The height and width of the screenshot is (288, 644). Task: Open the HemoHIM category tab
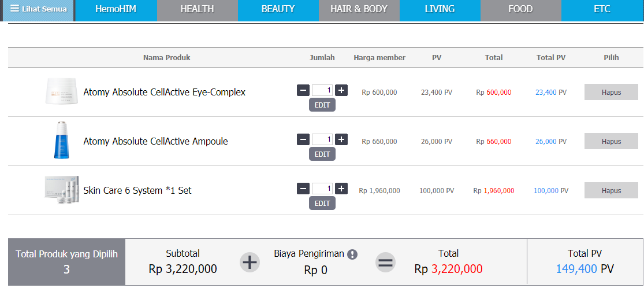(x=116, y=9)
